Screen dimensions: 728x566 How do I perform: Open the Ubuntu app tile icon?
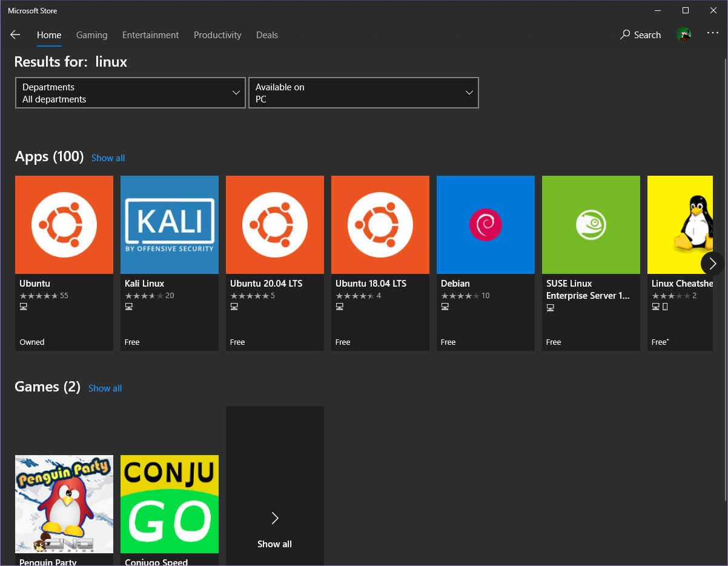[64, 225]
